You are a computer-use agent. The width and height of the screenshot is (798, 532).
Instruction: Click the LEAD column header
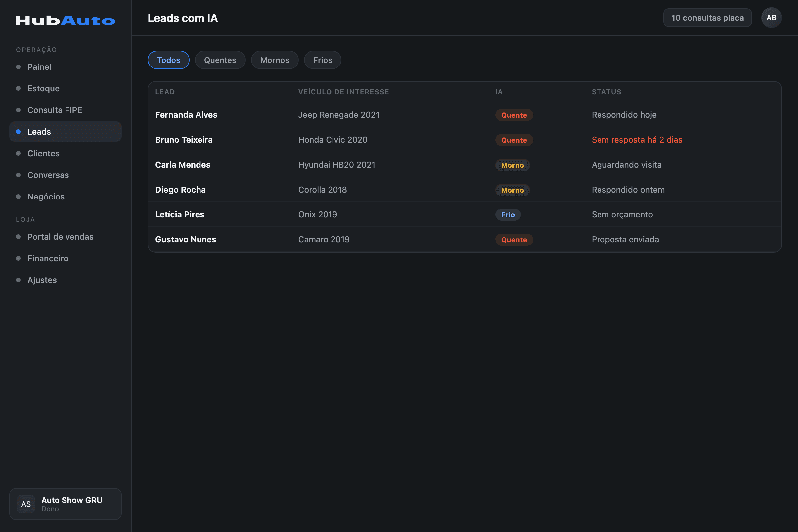click(x=165, y=92)
